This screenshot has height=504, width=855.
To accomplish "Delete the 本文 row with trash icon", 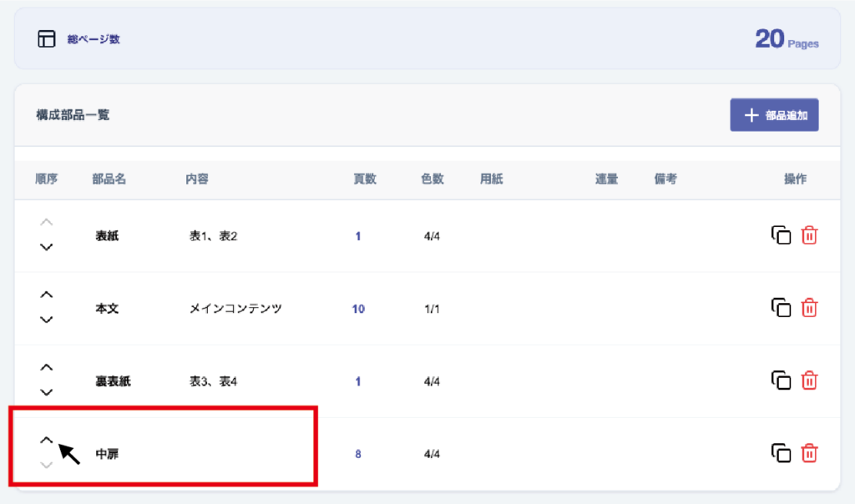I will [x=809, y=308].
